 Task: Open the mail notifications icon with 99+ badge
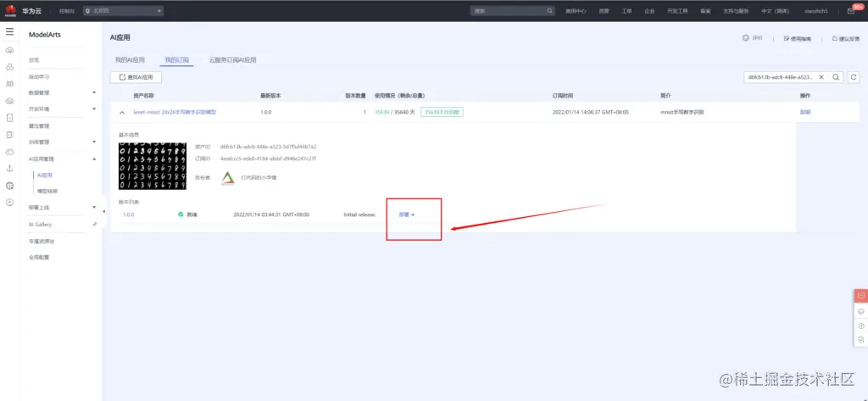pos(851,10)
